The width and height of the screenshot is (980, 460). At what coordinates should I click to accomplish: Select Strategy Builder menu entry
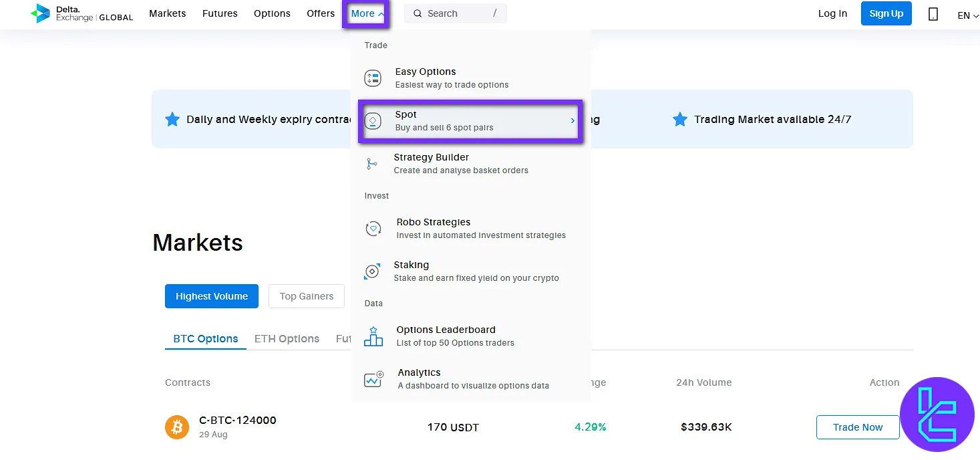click(471, 164)
